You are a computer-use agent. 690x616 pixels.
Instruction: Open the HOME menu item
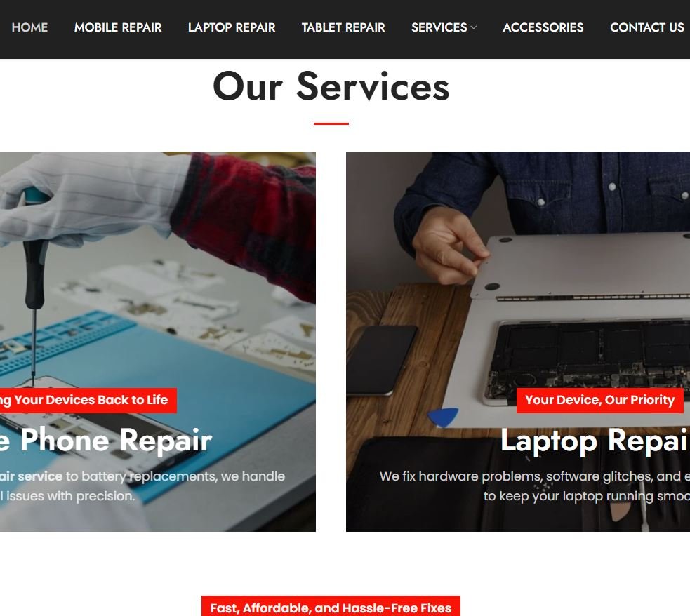point(29,27)
